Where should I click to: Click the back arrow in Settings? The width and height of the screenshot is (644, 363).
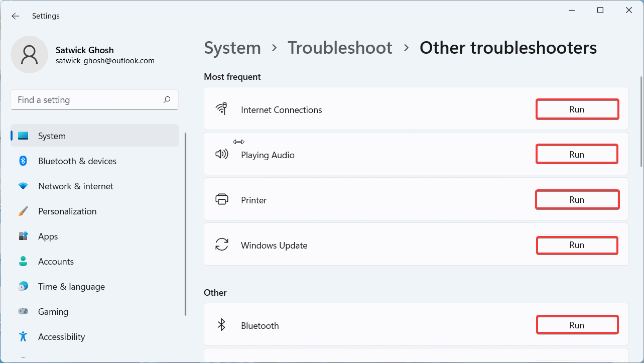point(16,16)
